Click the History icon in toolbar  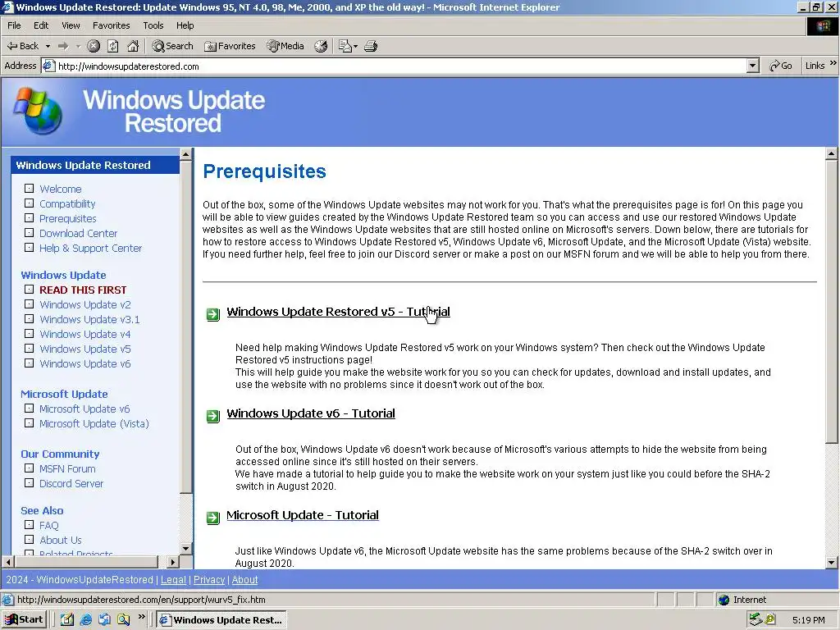321,46
